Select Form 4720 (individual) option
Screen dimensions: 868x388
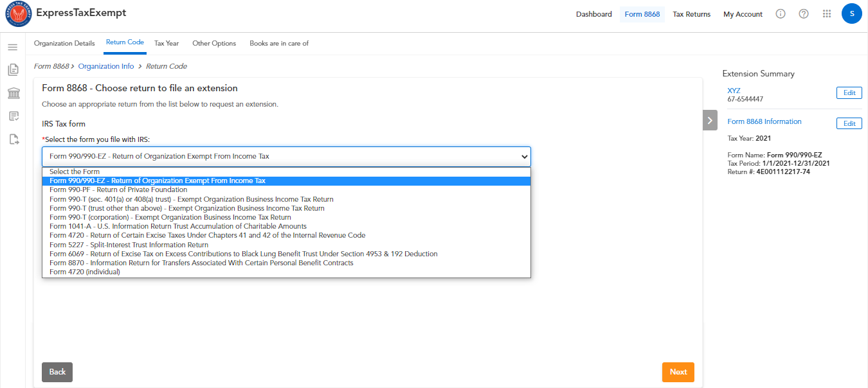pyautogui.click(x=286, y=272)
